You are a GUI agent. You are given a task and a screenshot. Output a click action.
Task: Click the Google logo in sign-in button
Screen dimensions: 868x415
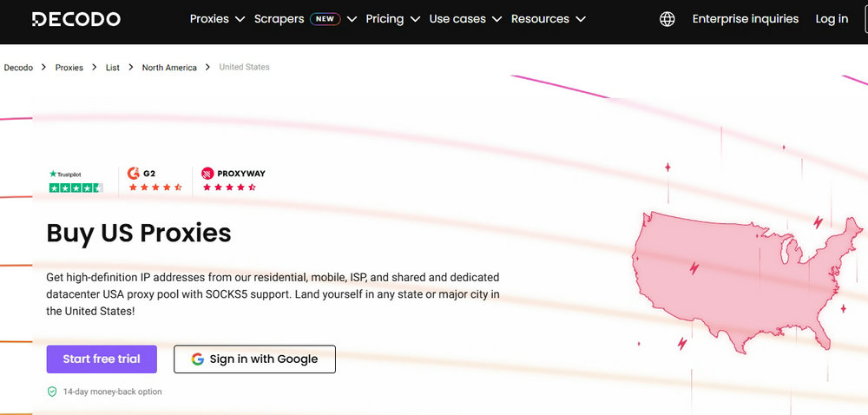[198, 359]
